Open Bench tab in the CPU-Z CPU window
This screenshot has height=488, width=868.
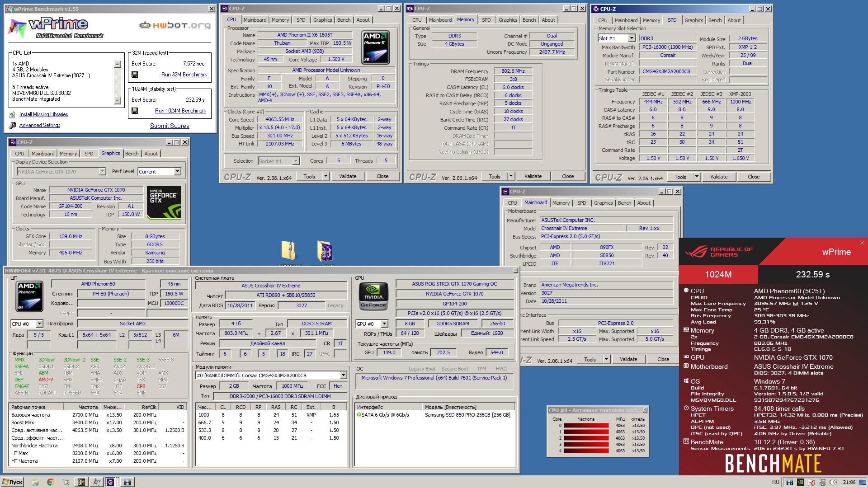pyautogui.click(x=344, y=20)
